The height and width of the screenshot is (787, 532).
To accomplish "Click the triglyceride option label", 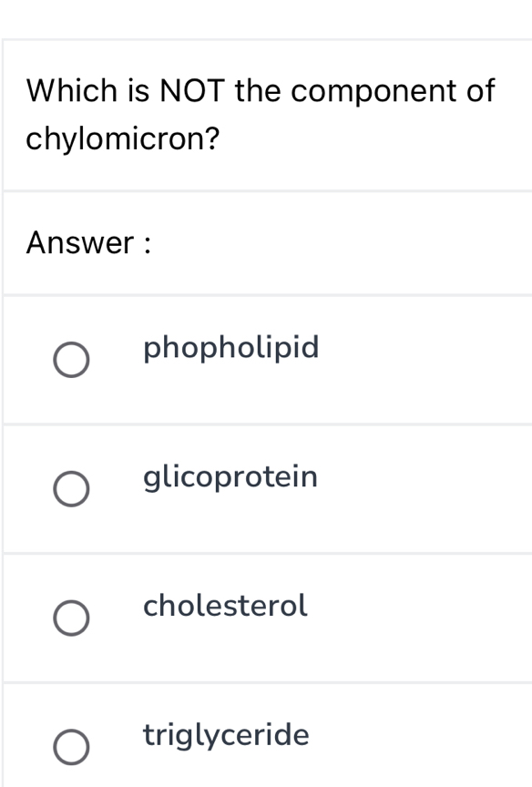I will pyautogui.click(x=225, y=736).
